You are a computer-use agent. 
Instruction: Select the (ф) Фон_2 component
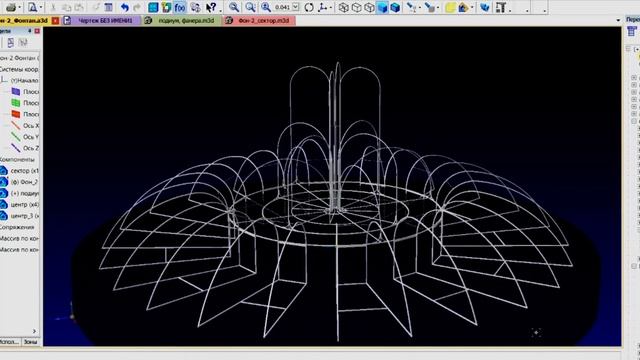tap(20, 182)
